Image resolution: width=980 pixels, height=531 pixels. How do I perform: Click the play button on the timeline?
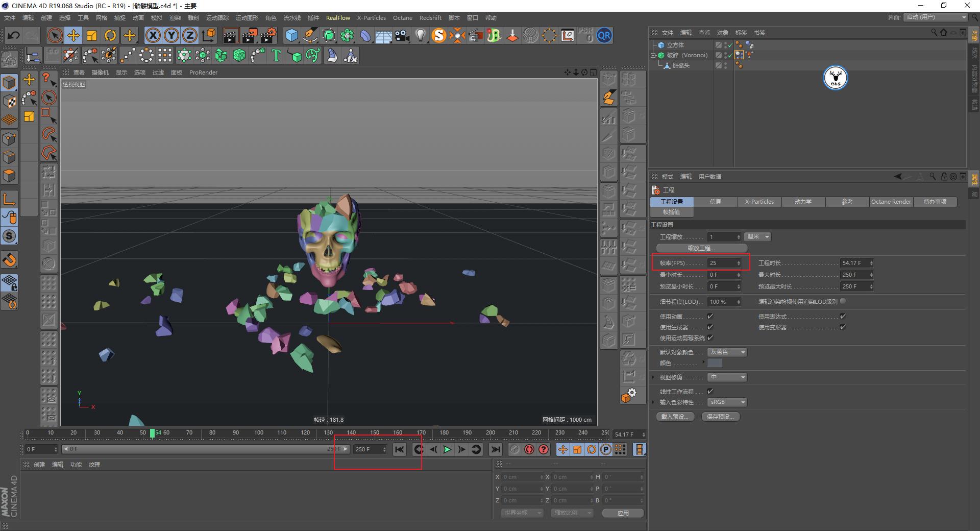click(447, 449)
